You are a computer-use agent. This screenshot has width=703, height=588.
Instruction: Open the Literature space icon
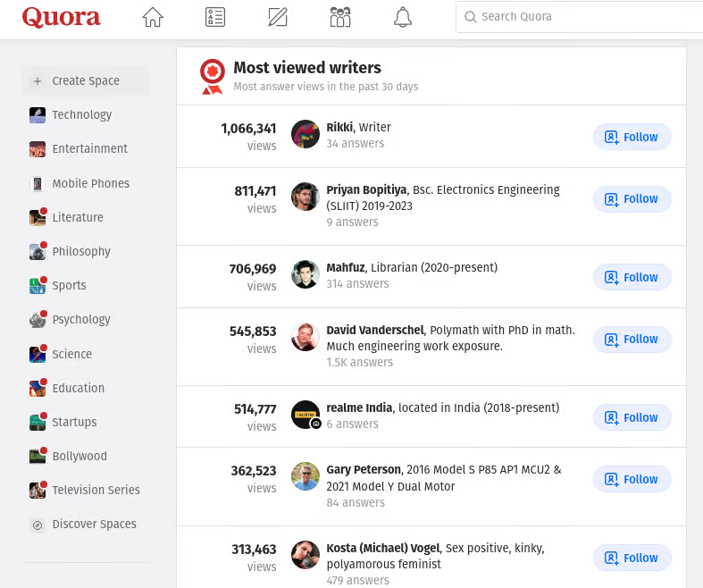click(38, 217)
